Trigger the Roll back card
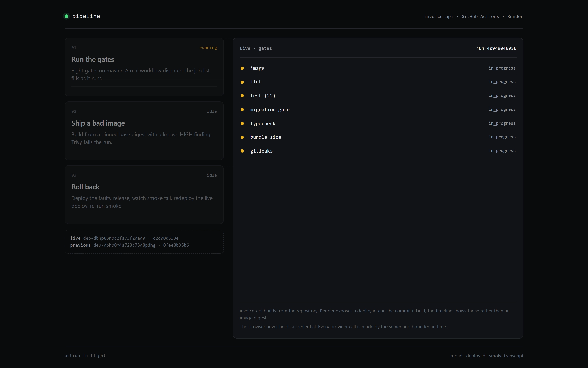This screenshot has height=368, width=588. pyautogui.click(x=144, y=194)
